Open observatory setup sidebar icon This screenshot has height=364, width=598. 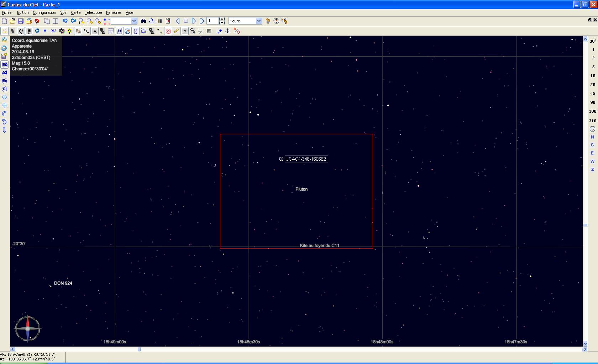tap(5, 40)
